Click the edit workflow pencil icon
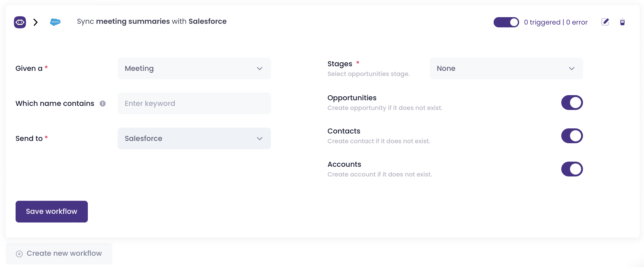Screen dimensions: 644x267 [605, 22]
